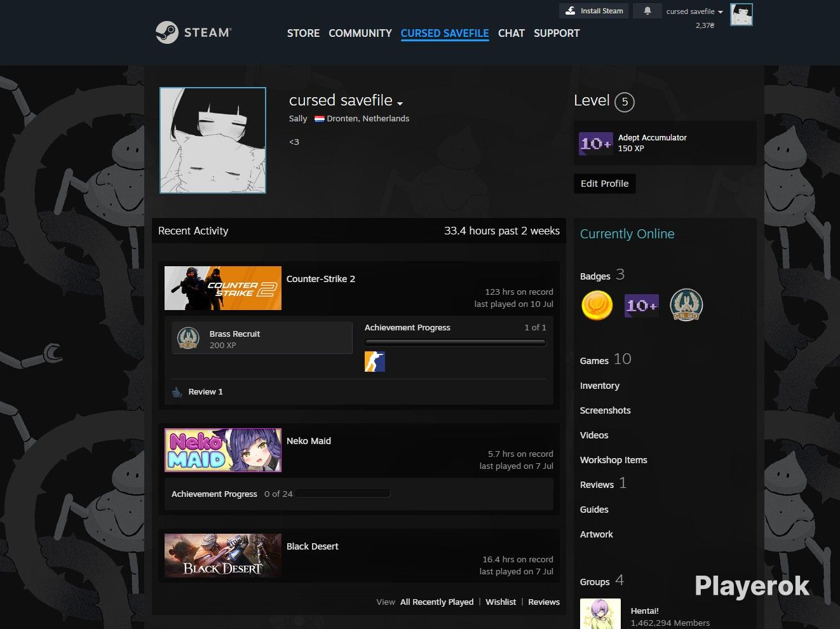This screenshot has height=629, width=840.
Task: Open the Reviews 1 sidebar link
Action: pos(603,484)
